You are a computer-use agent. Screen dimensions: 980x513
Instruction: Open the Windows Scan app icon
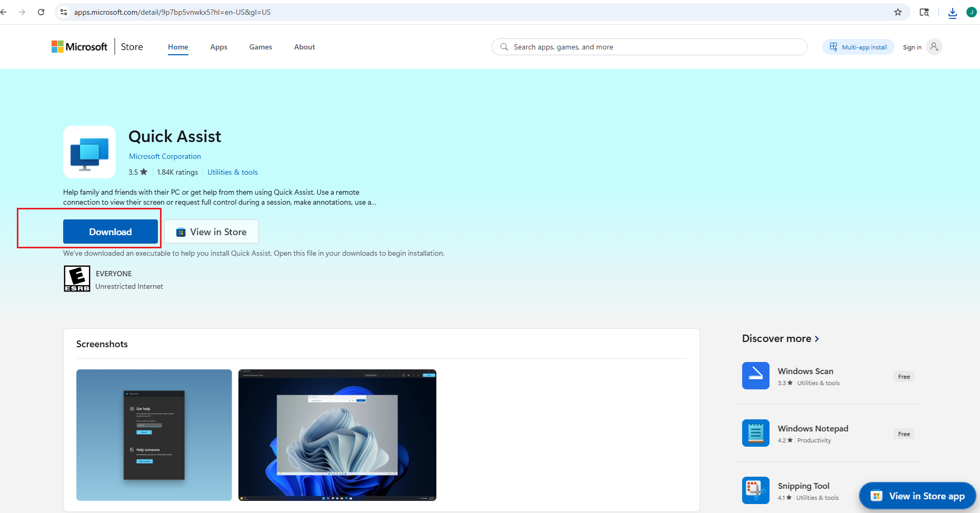(x=755, y=376)
